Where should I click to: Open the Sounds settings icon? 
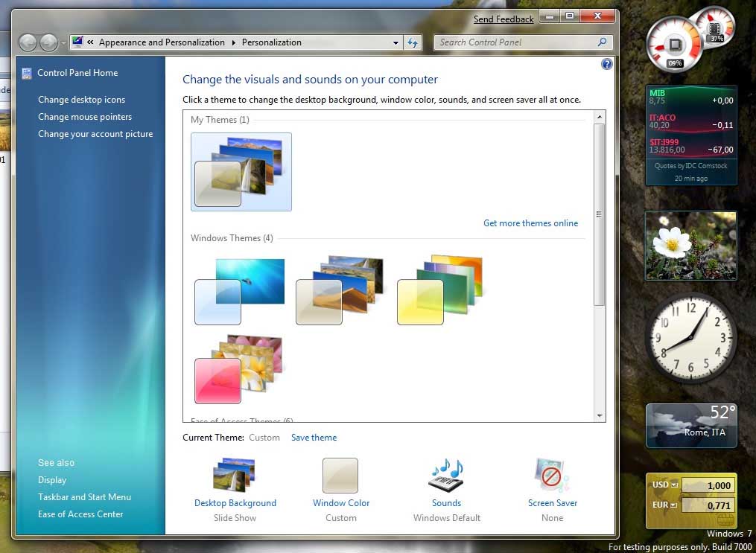(x=446, y=476)
